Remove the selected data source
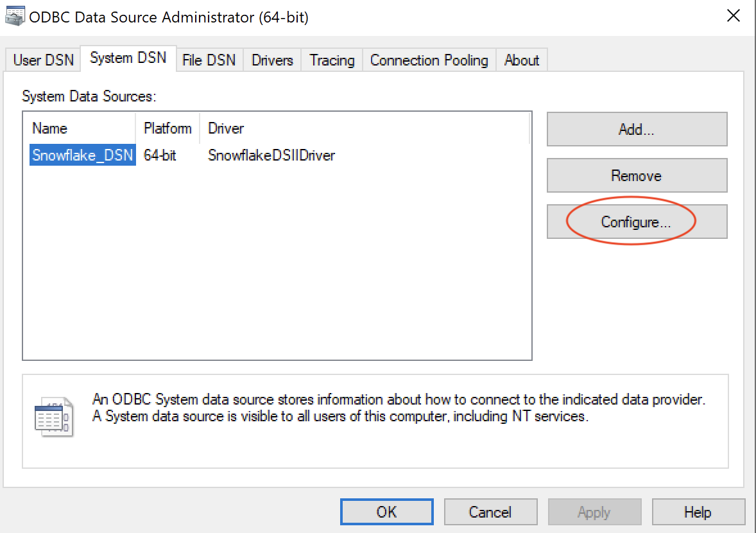 tap(636, 175)
